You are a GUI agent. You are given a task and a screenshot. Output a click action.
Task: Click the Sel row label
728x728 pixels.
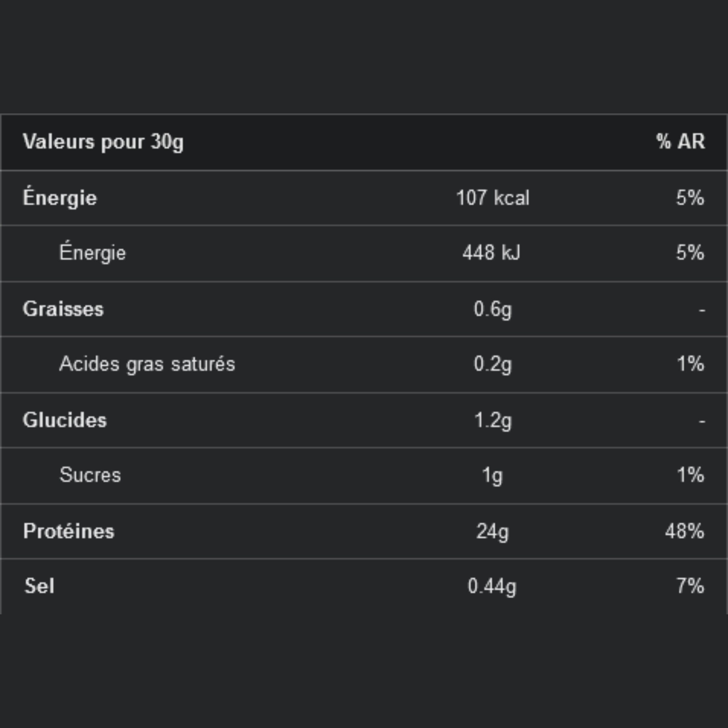point(39,586)
